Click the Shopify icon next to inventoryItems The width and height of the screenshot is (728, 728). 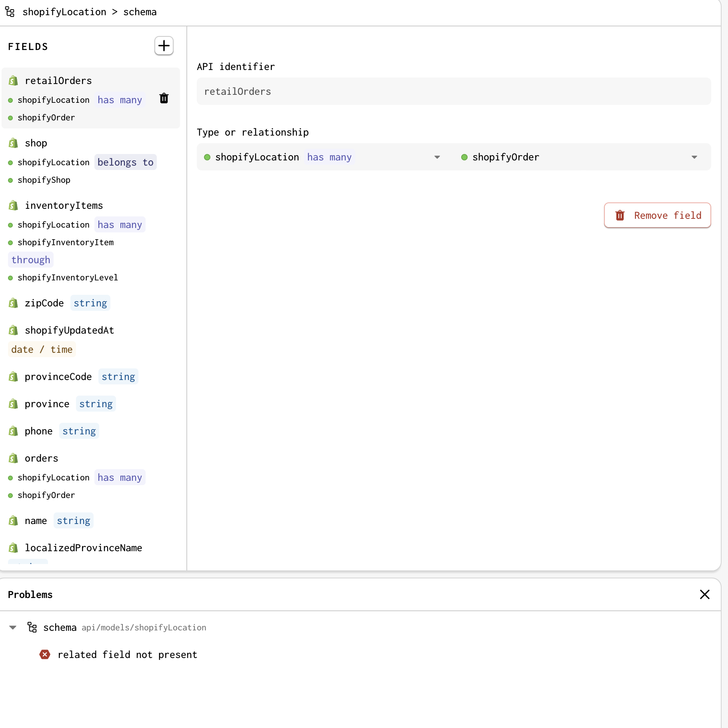13,205
